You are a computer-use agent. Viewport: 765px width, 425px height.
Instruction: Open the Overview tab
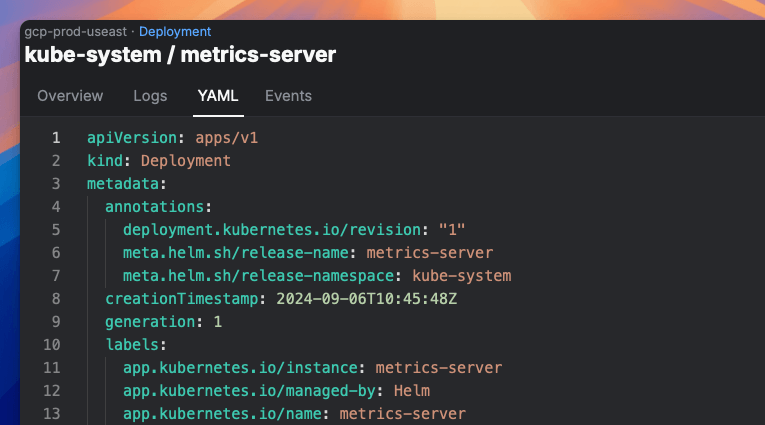[70, 96]
